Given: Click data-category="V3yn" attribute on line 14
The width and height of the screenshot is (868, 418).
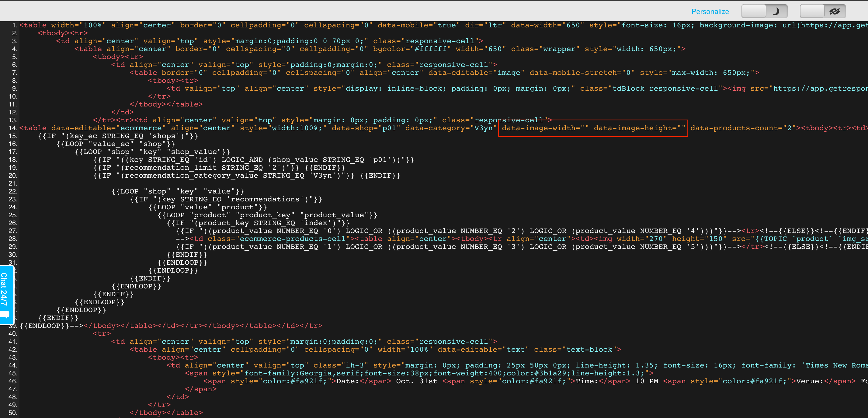Looking at the screenshot, I should (x=451, y=128).
